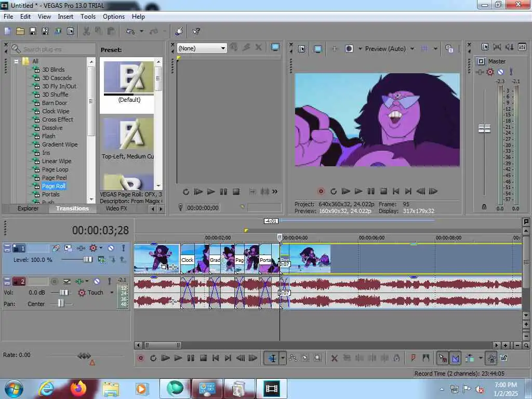Open Touch automation mode dropdown on track 2
532x399 pixels.
pos(112,292)
